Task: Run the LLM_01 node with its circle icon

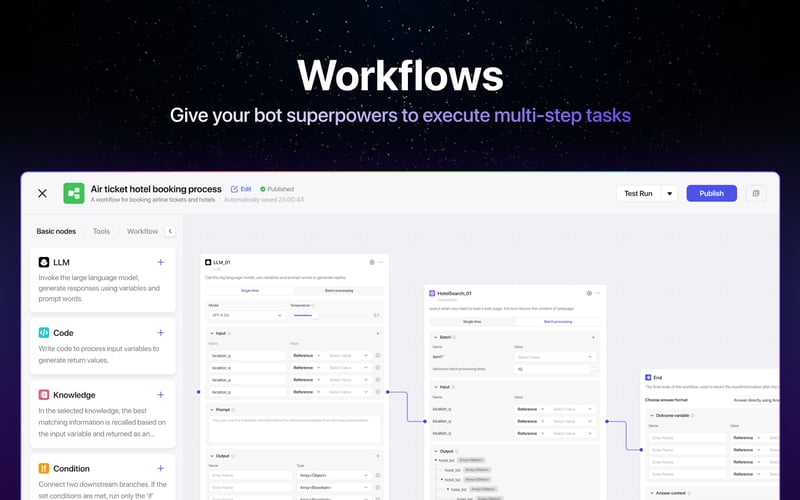Action: click(372, 262)
